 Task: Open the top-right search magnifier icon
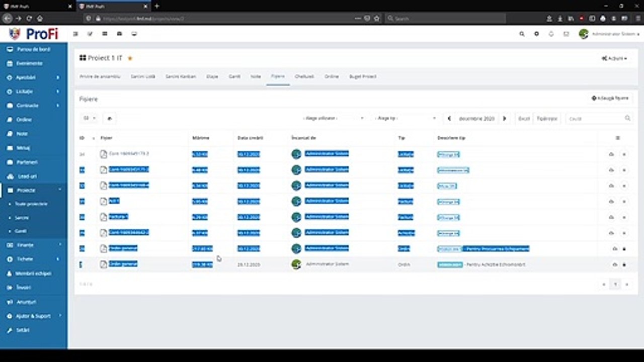click(522, 34)
